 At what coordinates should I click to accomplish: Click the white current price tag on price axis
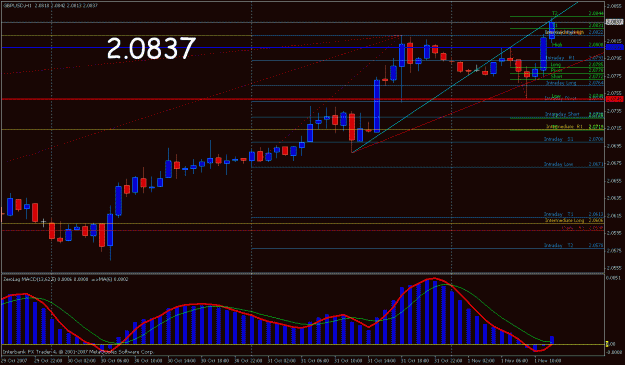(x=614, y=22)
